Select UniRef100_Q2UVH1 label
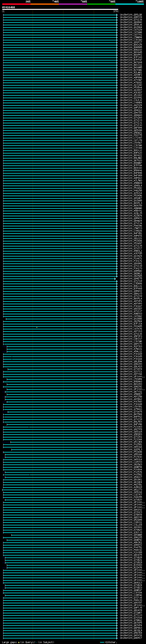The height and width of the screenshot is (644, 146). coord(131,98)
